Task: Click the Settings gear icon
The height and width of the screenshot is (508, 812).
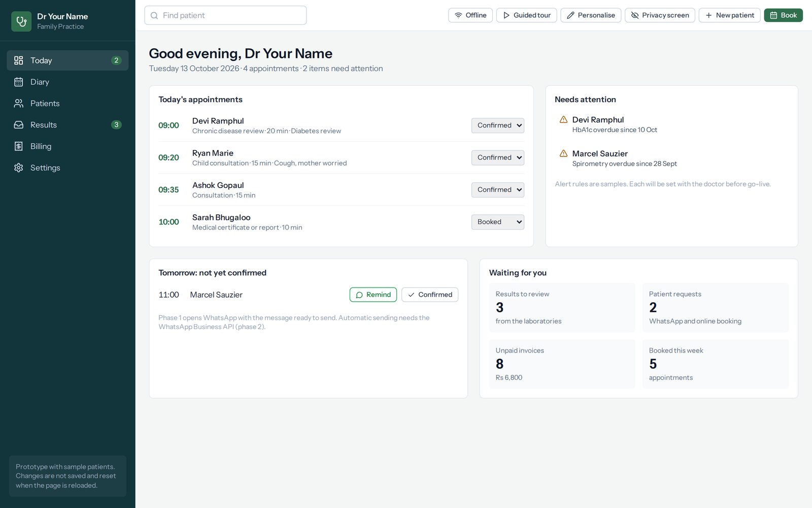Action: click(19, 168)
